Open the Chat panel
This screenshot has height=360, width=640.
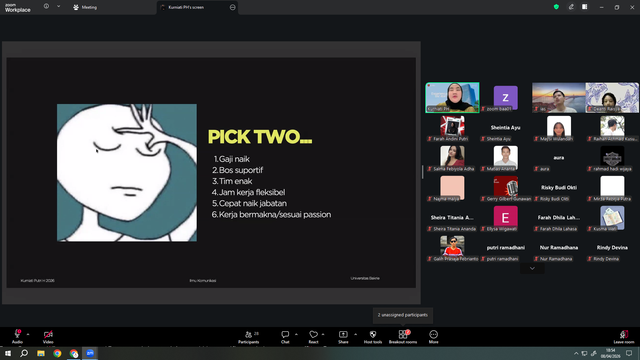(285, 337)
